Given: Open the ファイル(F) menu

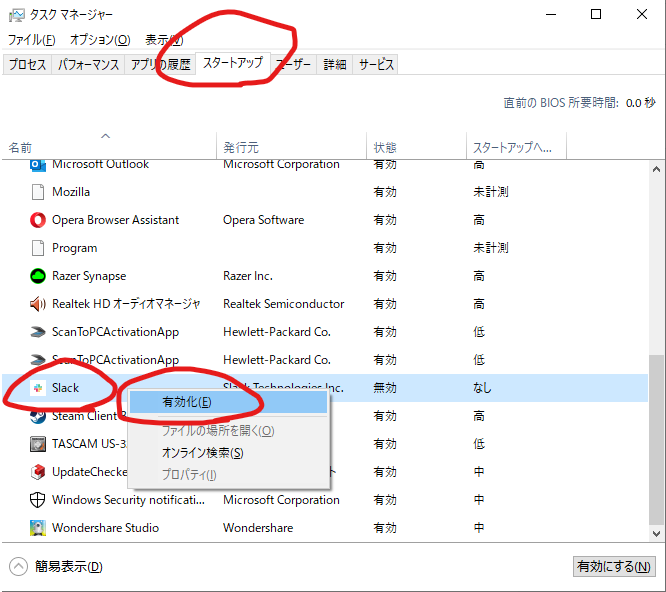Looking at the screenshot, I should (31, 40).
